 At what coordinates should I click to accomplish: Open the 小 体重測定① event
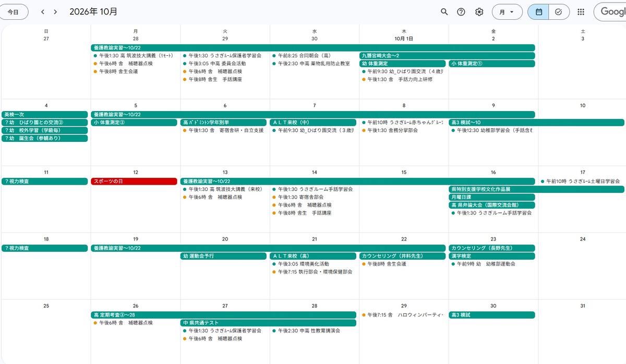coord(492,64)
